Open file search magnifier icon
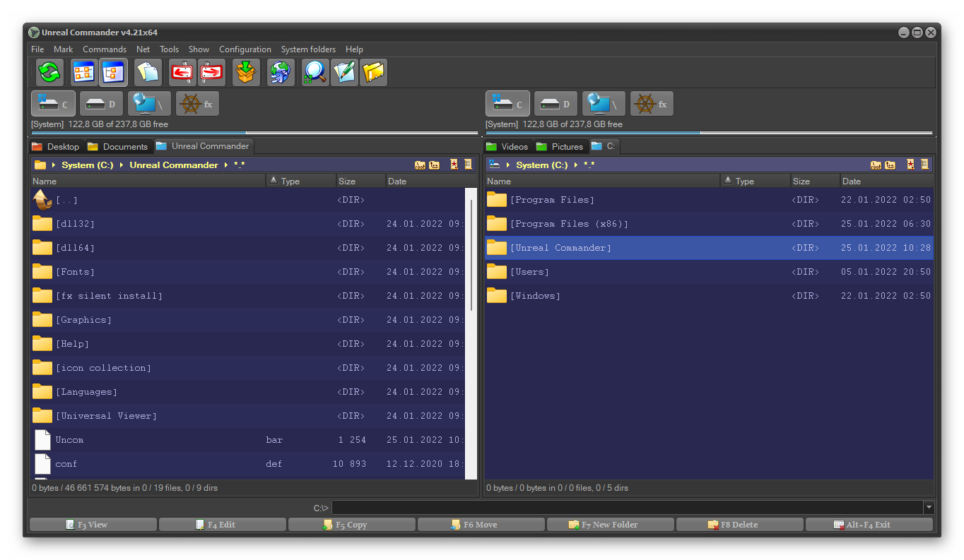The height and width of the screenshot is (560, 964). pyautogui.click(x=315, y=72)
